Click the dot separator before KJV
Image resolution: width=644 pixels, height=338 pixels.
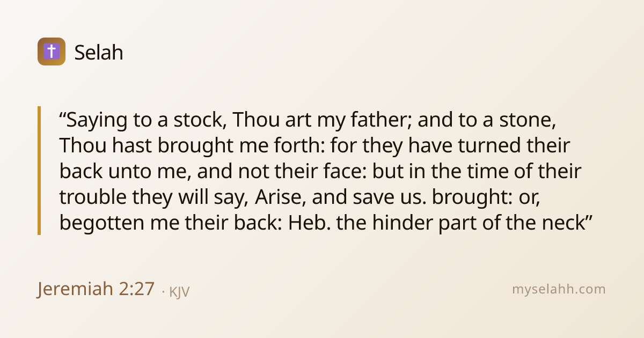[x=163, y=292]
